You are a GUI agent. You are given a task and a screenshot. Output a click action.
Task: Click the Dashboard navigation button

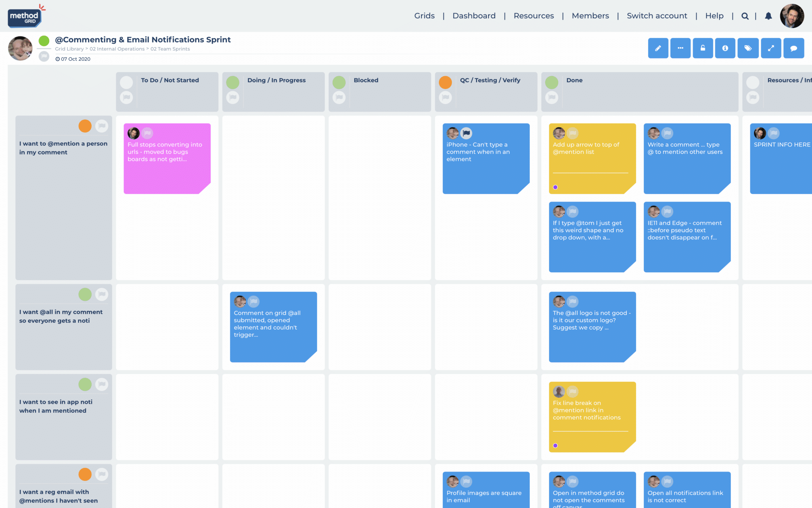[474, 16]
